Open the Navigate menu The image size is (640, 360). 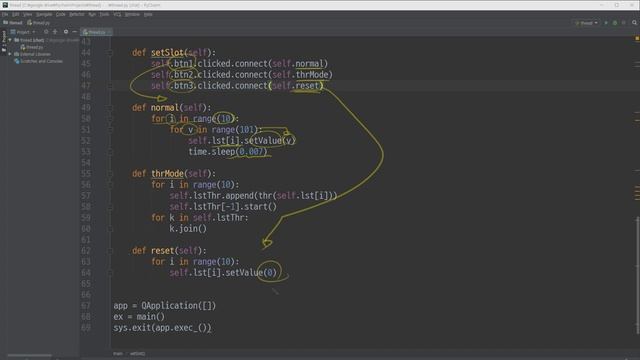[44, 14]
